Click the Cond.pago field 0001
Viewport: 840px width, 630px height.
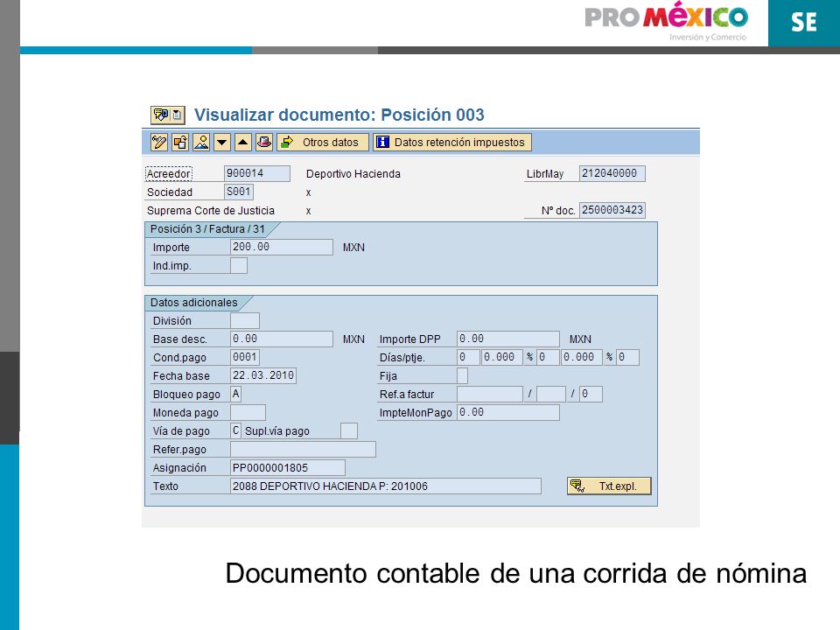point(245,357)
